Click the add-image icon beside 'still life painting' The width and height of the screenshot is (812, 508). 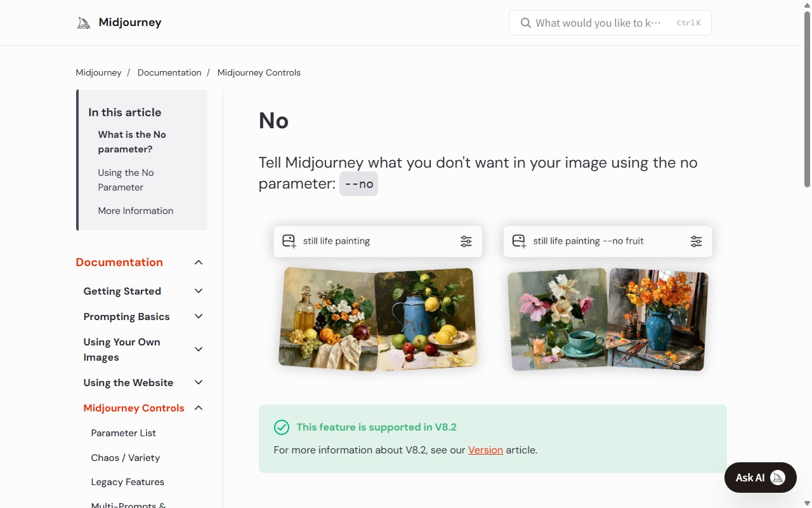click(289, 241)
